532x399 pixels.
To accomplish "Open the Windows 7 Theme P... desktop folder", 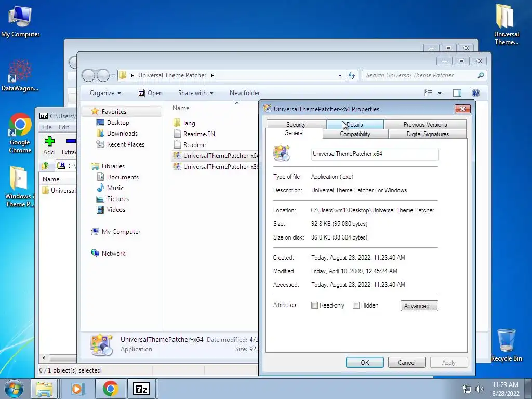I will [x=19, y=186].
